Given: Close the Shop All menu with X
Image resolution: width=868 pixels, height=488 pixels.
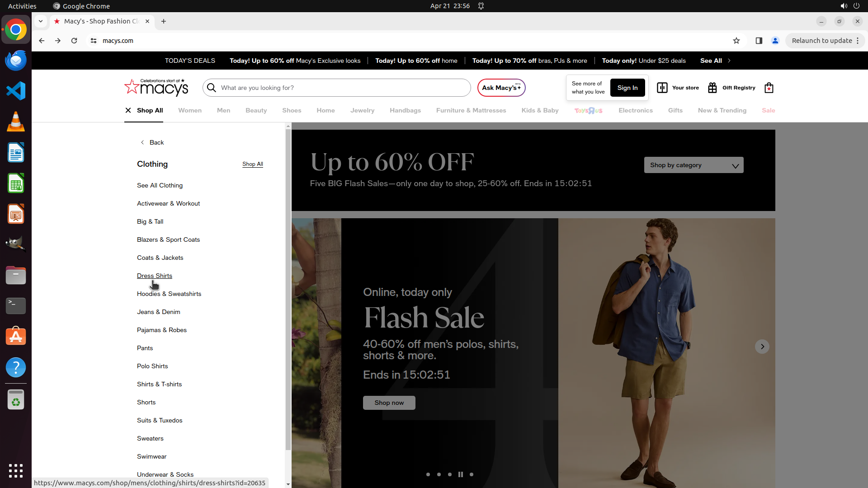Looking at the screenshot, I should click(128, 110).
